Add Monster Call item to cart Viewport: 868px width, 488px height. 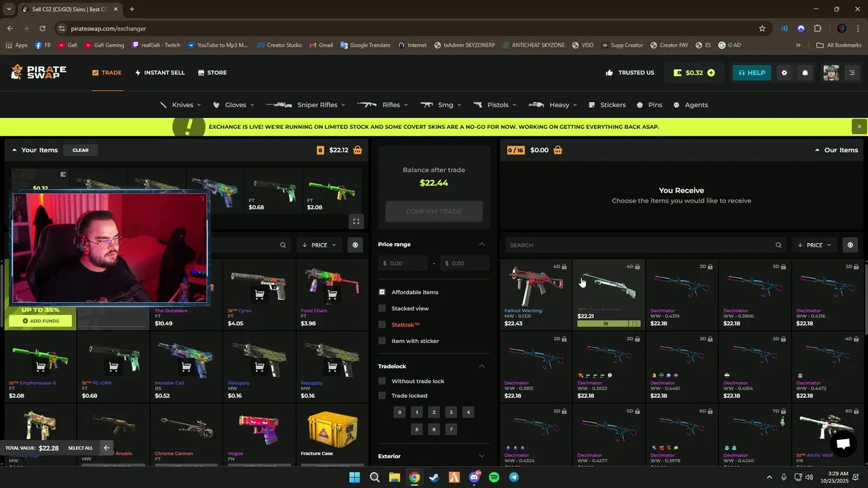point(186,367)
